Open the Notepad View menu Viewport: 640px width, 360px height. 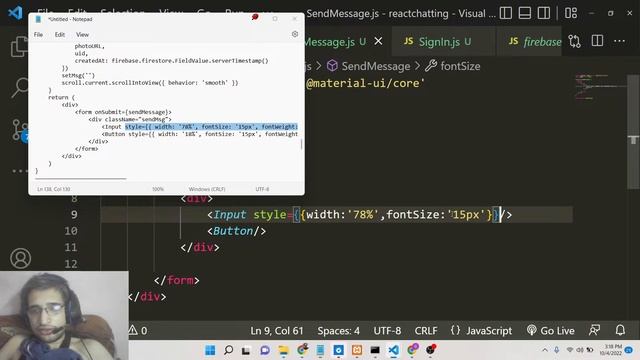point(82,35)
